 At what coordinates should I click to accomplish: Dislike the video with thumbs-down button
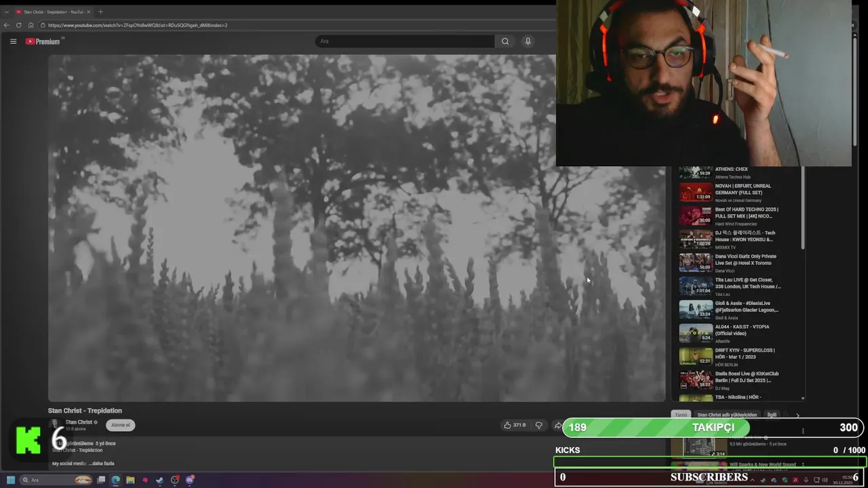click(539, 425)
